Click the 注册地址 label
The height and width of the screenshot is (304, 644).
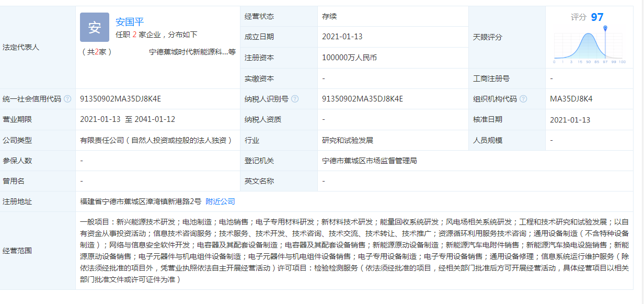point(17,201)
